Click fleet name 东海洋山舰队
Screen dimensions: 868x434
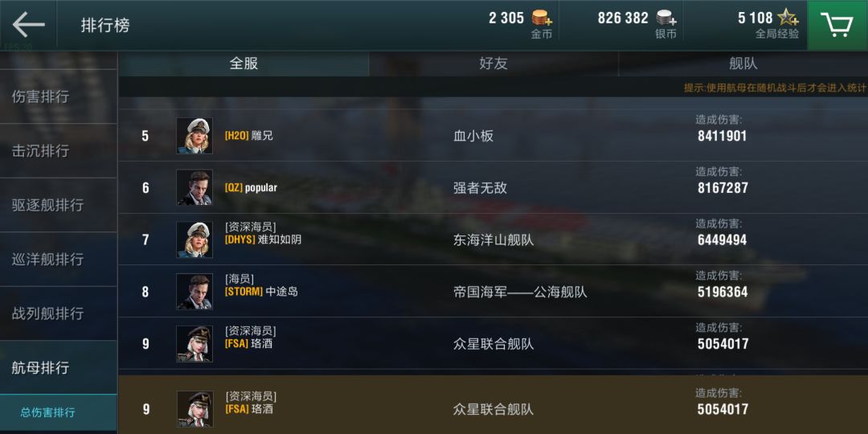[493, 240]
